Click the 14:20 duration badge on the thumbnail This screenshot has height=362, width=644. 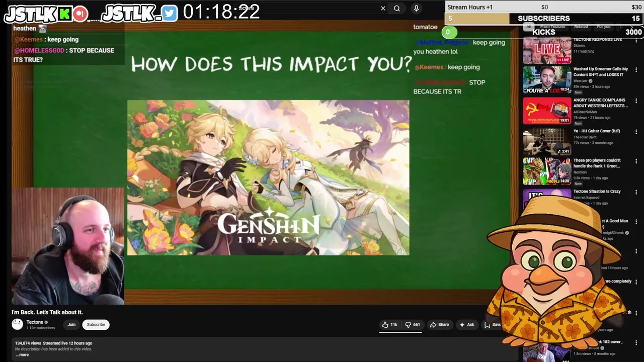[565, 182]
